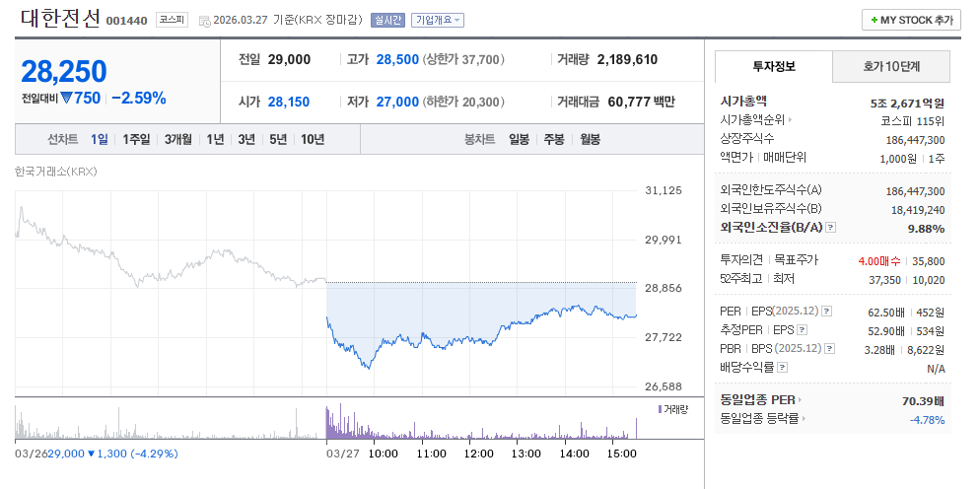Show the 주봉 candlestick chart

point(554,139)
